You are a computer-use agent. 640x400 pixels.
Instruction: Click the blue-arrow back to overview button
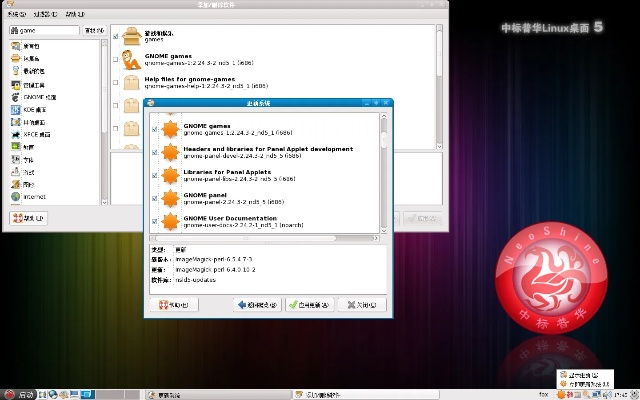[257, 305]
